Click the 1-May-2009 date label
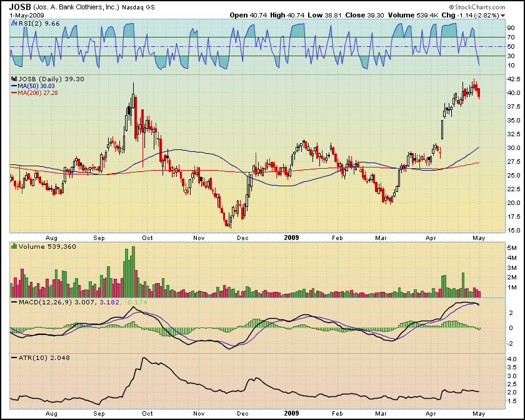 [27, 15]
